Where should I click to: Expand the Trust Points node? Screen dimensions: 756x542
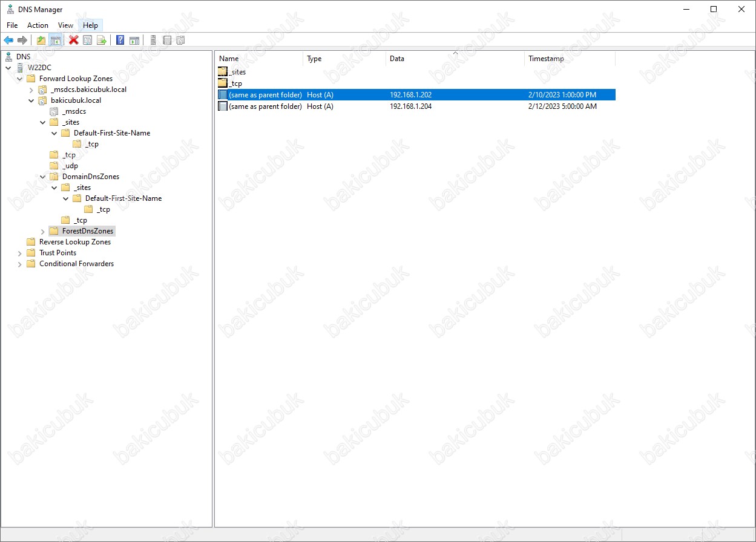tap(20, 253)
